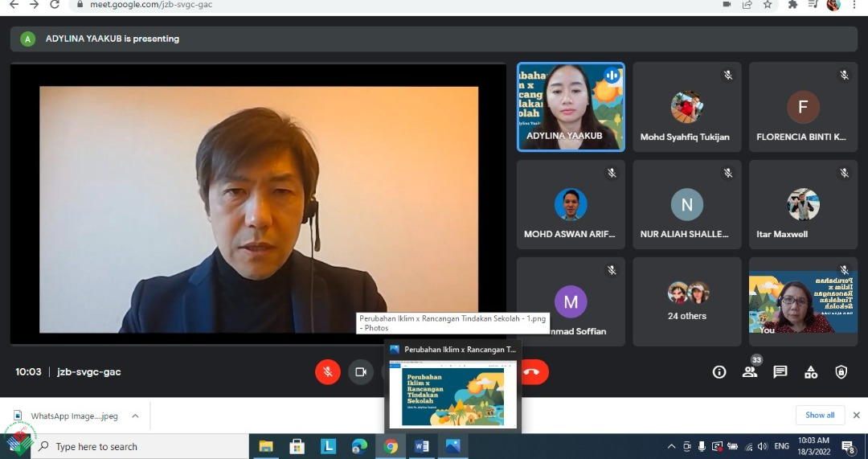
Task: Open meeting details info icon
Action: [x=719, y=372]
